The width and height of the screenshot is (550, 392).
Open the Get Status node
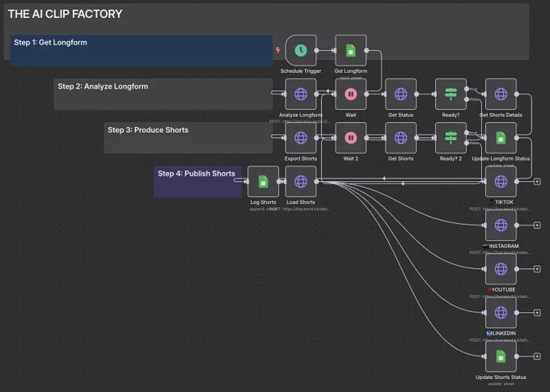point(400,94)
